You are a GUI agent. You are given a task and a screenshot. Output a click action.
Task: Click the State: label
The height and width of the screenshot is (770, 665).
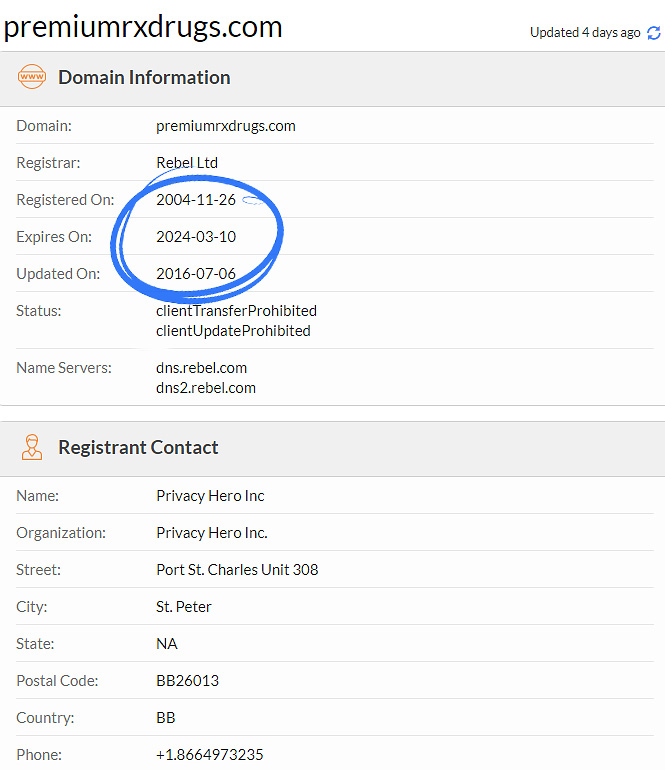pyautogui.click(x=35, y=644)
